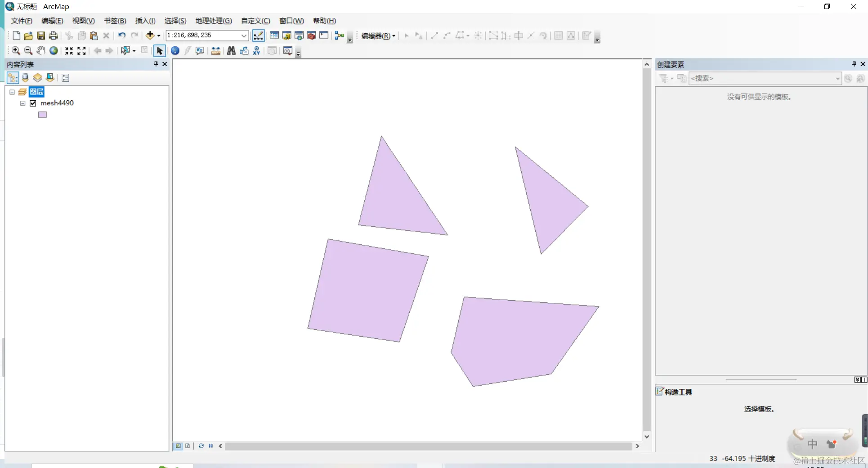The height and width of the screenshot is (468, 868).
Task: Open the 编辑器(R) editor dropdown menu
Action: (378, 36)
